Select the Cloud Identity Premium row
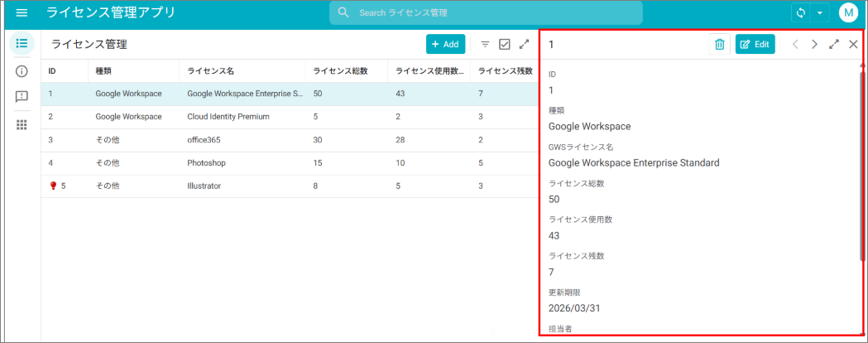The width and height of the screenshot is (868, 343). (290, 117)
